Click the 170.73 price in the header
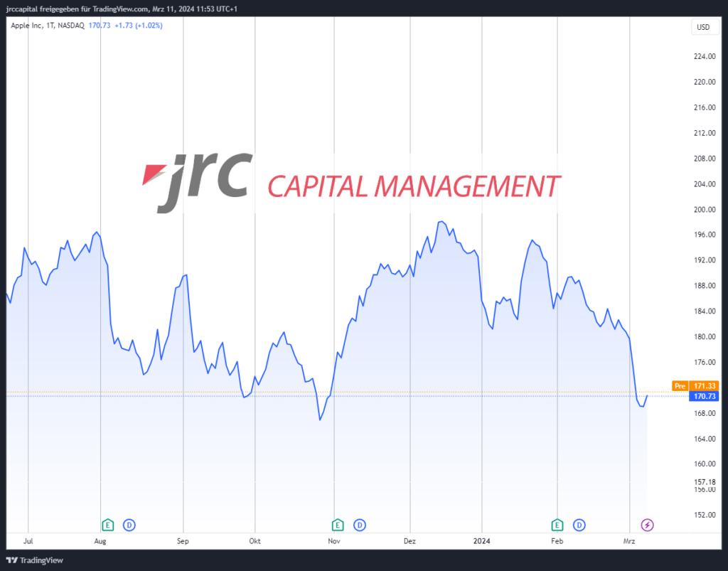 (100, 26)
